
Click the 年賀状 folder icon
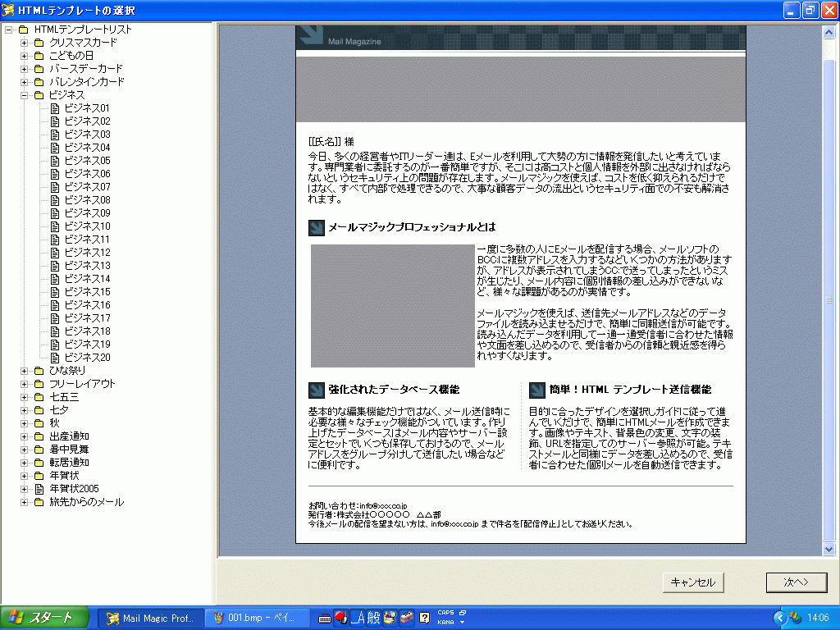coord(39,476)
